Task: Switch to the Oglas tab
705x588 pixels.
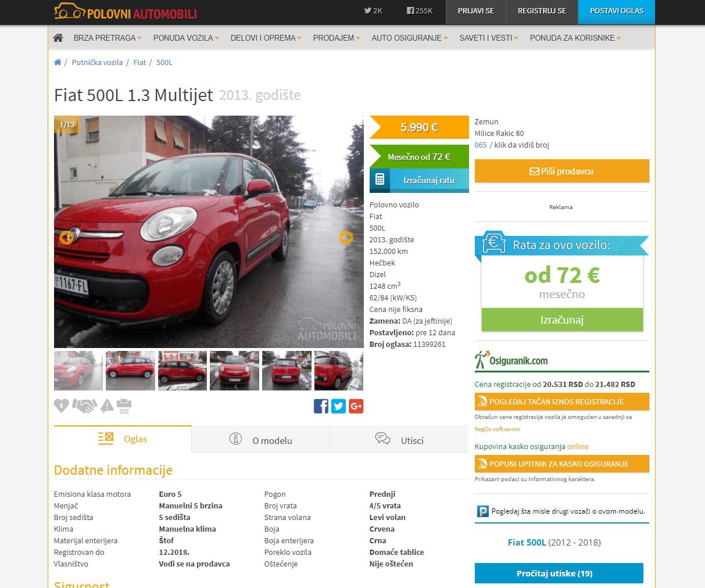Action: point(123,439)
